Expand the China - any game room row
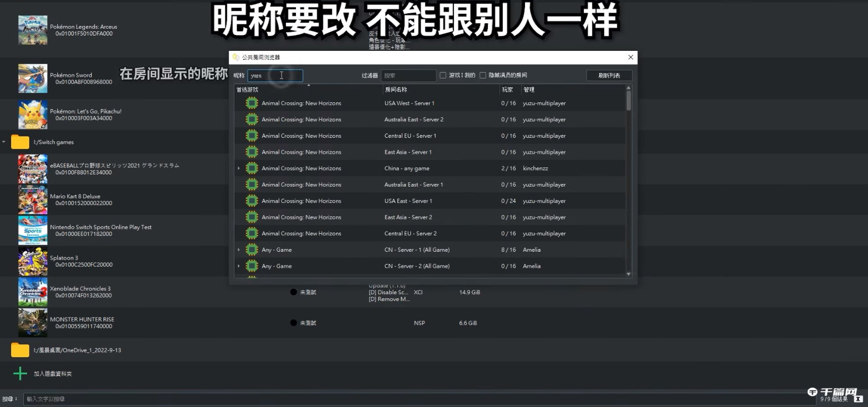The height and width of the screenshot is (407, 868). coord(239,169)
